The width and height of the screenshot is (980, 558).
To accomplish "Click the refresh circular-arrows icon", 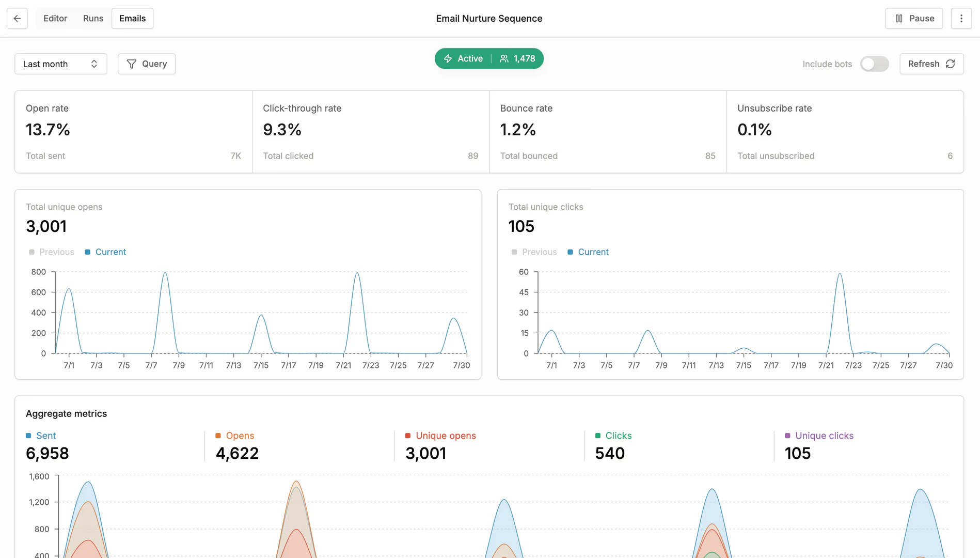I will click(951, 64).
